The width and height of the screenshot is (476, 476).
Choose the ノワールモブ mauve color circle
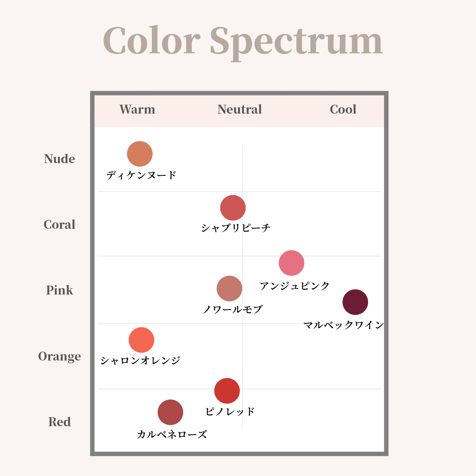pyautogui.click(x=229, y=288)
